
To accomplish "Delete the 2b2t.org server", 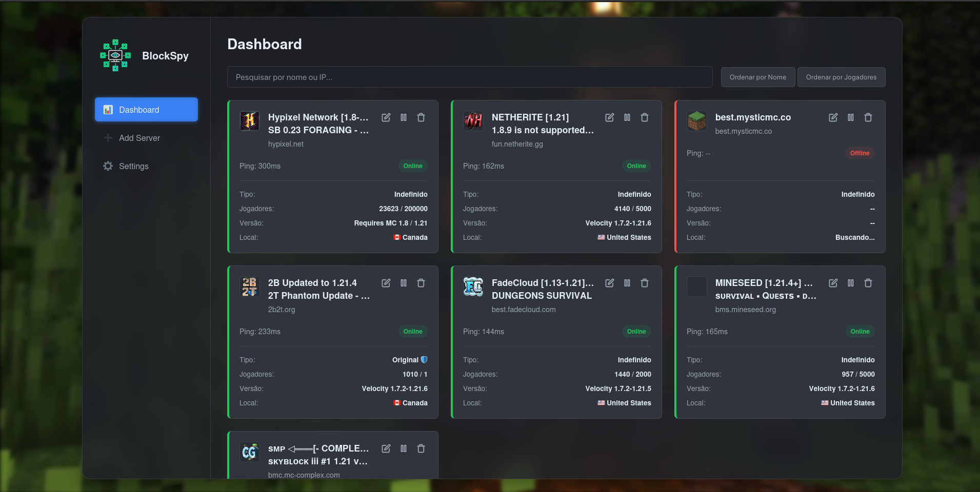I will tap(421, 283).
